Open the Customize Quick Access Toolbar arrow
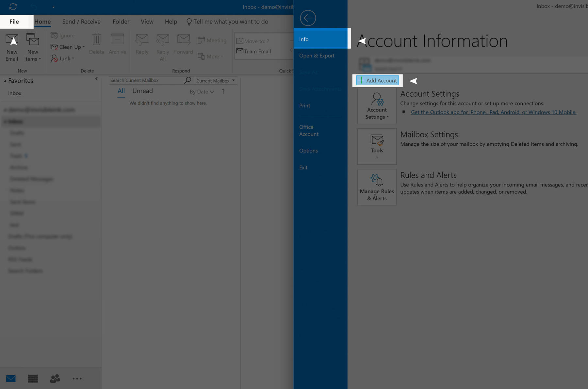588x389 pixels. (54, 7)
